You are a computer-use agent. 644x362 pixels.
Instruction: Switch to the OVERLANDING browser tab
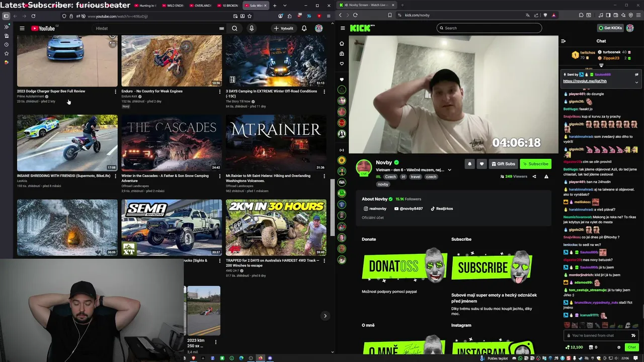click(x=201, y=6)
